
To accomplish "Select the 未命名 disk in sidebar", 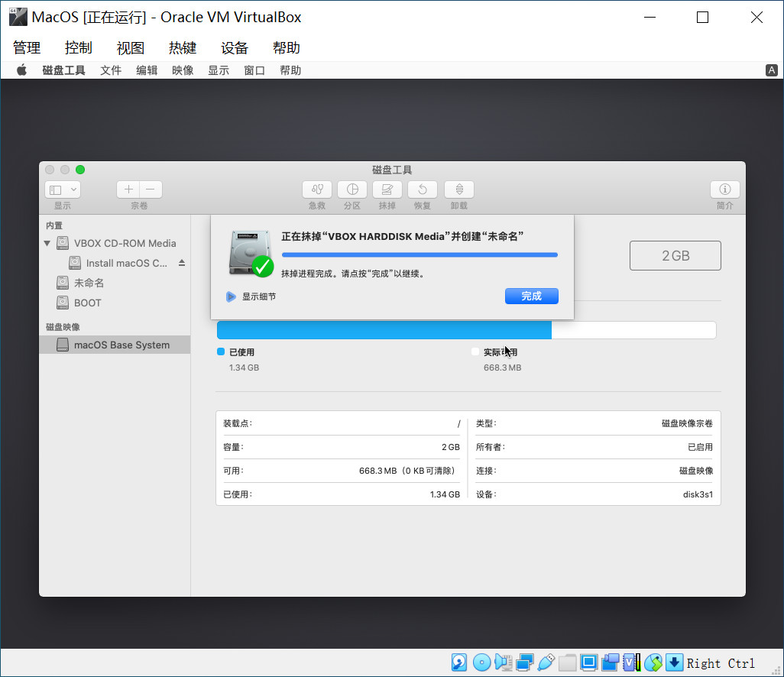I will coord(115,283).
